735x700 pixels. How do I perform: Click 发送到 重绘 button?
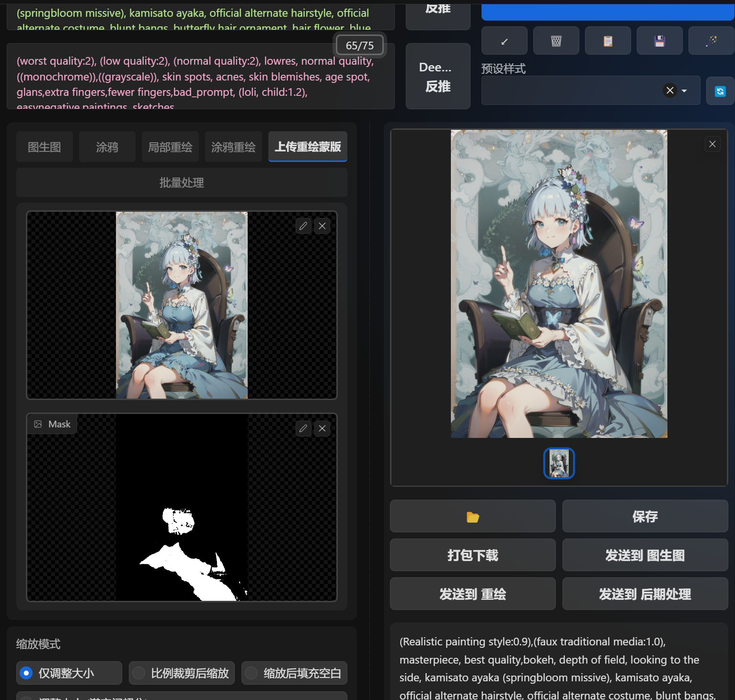(472, 594)
